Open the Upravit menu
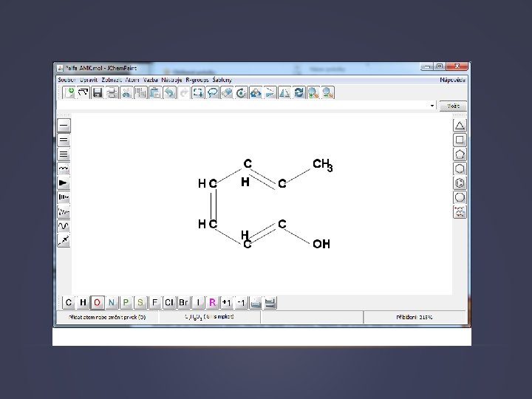 click(x=89, y=80)
